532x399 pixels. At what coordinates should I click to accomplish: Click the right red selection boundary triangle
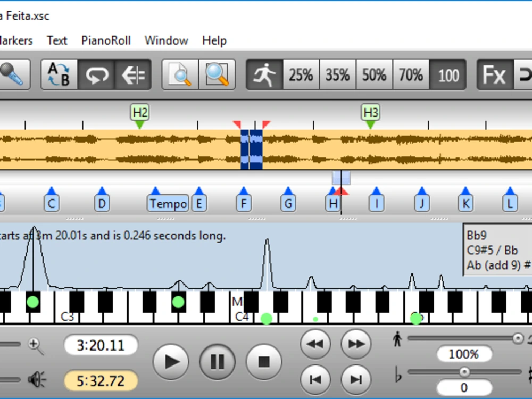[x=266, y=124]
